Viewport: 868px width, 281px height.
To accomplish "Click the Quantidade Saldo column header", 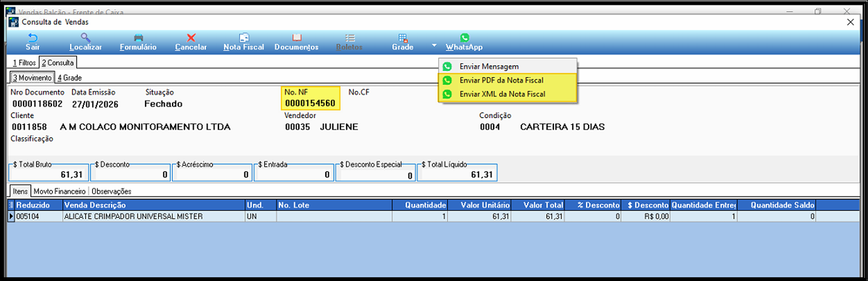I will coord(776,205).
